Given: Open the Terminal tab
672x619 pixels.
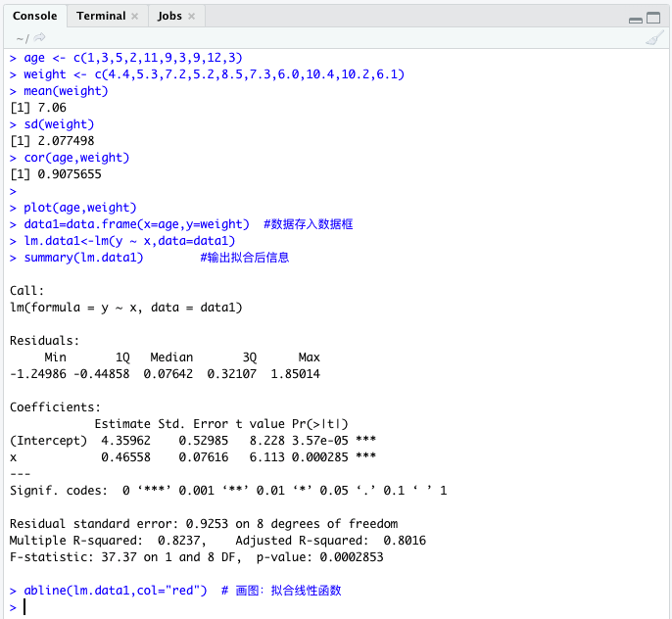Looking at the screenshot, I should [x=101, y=17].
